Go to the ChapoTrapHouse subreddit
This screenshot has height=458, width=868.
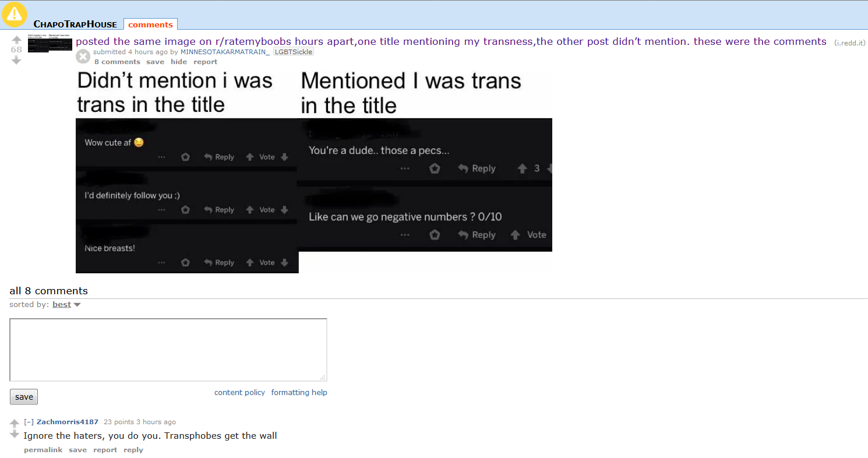click(x=75, y=24)
